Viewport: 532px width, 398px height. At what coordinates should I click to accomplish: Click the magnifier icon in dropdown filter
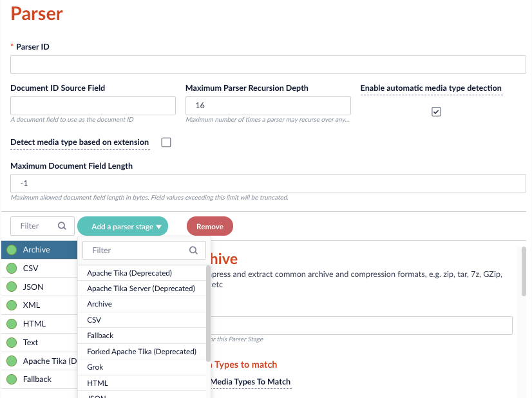[x=193, y=251]
